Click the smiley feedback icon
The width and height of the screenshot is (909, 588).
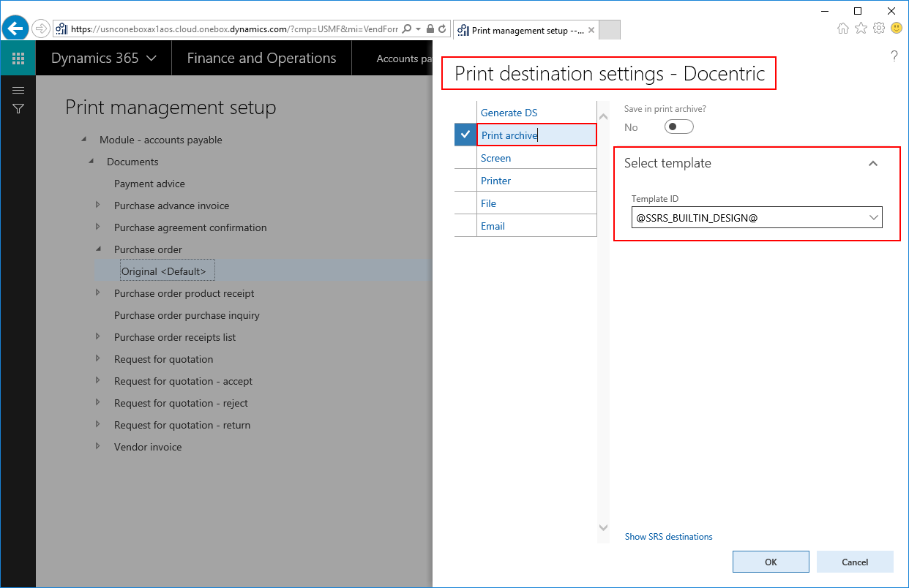tap(896, 29)
